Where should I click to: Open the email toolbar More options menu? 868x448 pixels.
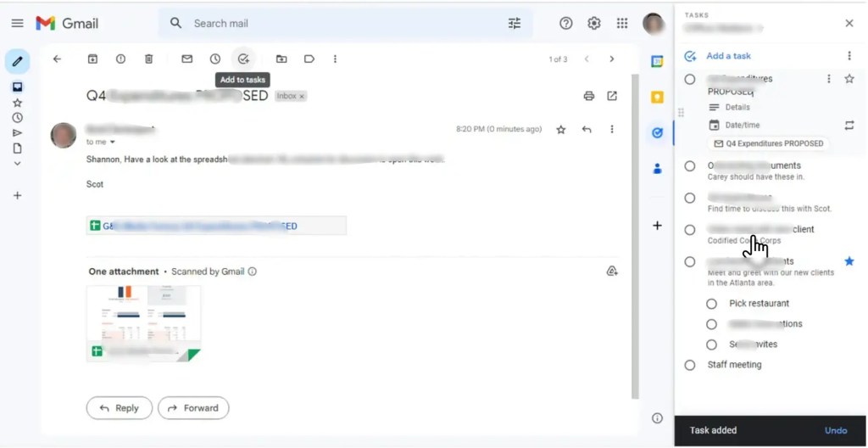click(x=335, y=59)
